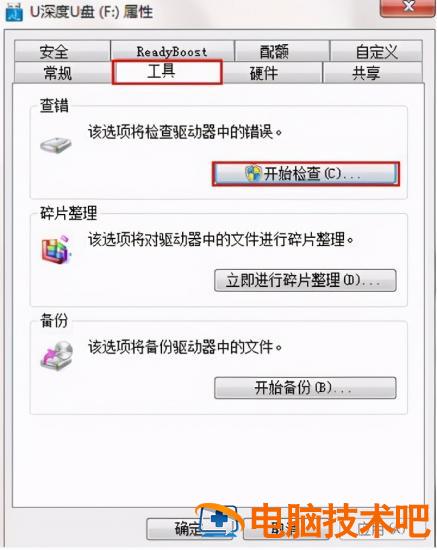Close the properties dialog window
The image size is (437, 550).
tap(407, 7)
